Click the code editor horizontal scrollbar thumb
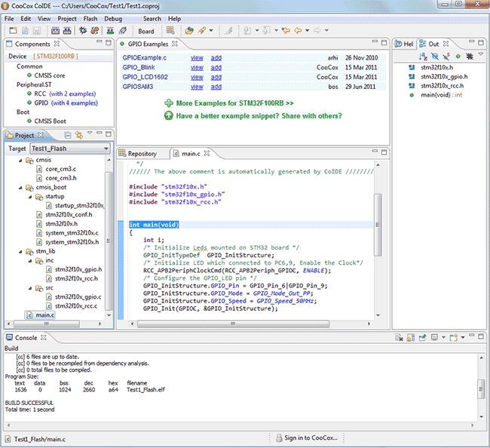490x448 pixels. pyautogui.click(x=233, y=324)
